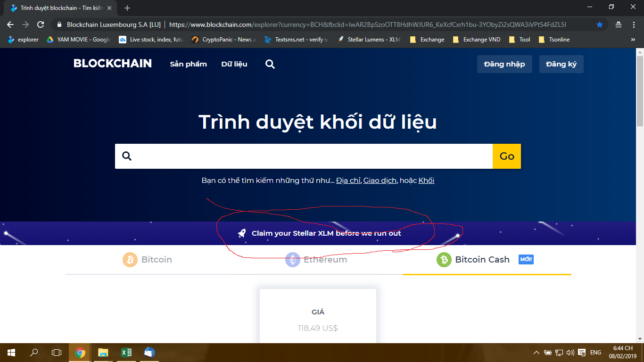The image size is (644, 362).
Task: Follow the Khối link
Action: (426, 181)
